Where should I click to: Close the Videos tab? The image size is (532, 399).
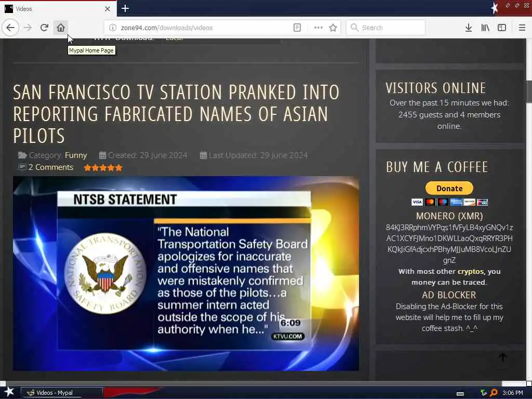(107, 9)
